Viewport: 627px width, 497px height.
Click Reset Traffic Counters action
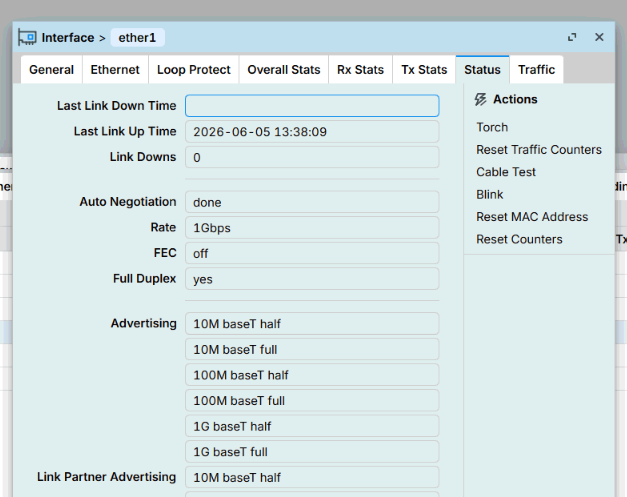click(539, 150)
